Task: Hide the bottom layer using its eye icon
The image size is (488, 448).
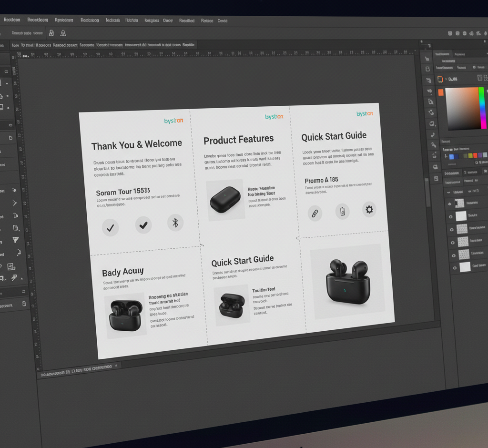Action: (x=454, y=268)
